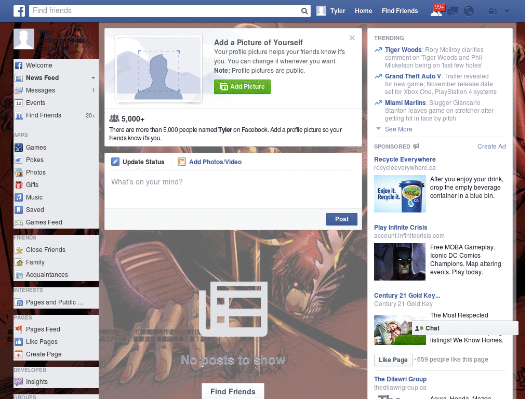Image resolution: width=532 pixels, height=399 pixels.
Task: Click the Tyler profile thumbnail in top bar
Action: pyautogui.click(x=321, y=11)
